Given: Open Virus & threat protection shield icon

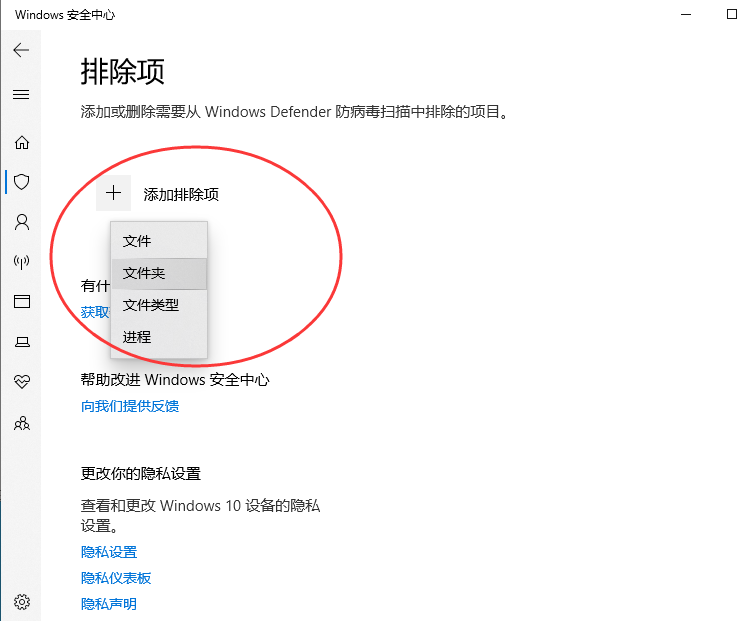Looking at the screenshot, I should [22, 182].
